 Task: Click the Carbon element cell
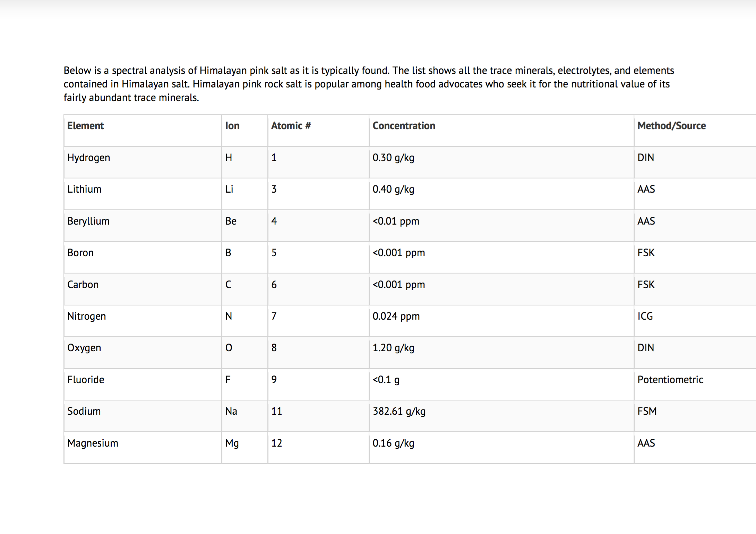coord(83,285)
